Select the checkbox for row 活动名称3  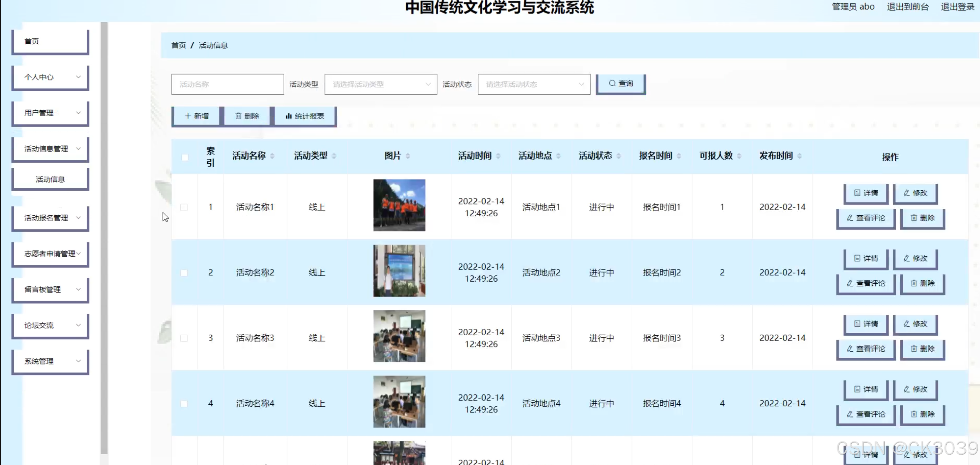click(x=184, y=338)
